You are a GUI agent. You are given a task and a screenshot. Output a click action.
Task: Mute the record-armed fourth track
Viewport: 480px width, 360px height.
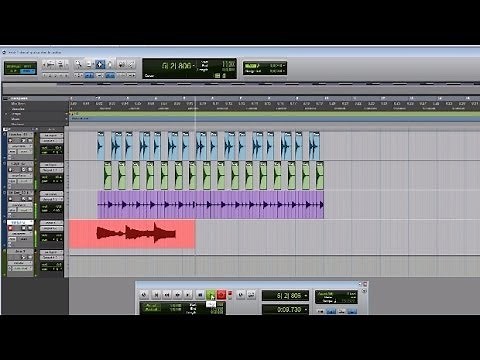click(30, 228)
